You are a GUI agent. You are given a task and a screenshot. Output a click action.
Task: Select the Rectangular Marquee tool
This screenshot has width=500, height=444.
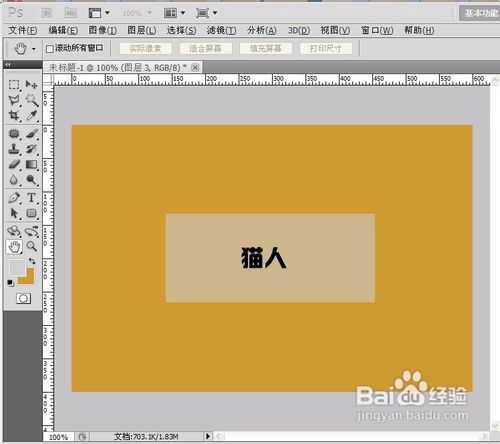click(x=14, y=85)
